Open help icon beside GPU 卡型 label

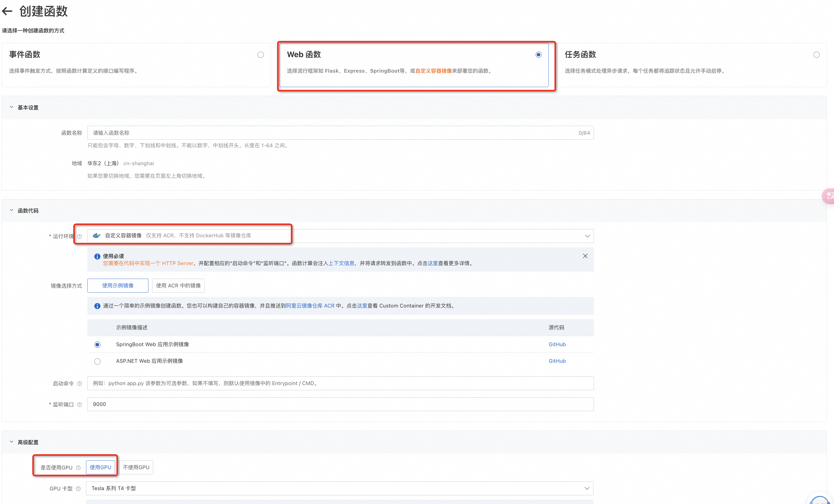(78, 489)
